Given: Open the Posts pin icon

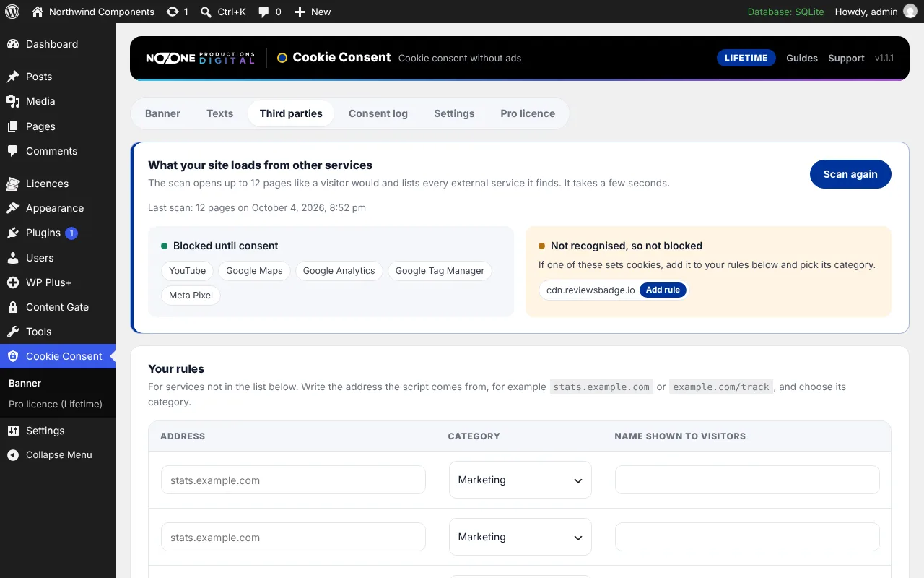Looking at the screenshot, I should point(13,77).
